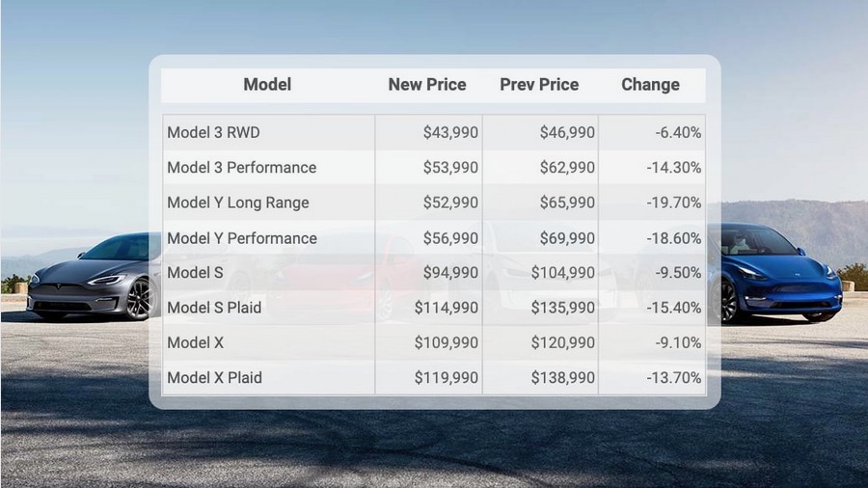
Task: Click the Model S row label
Action: (195, 273)
